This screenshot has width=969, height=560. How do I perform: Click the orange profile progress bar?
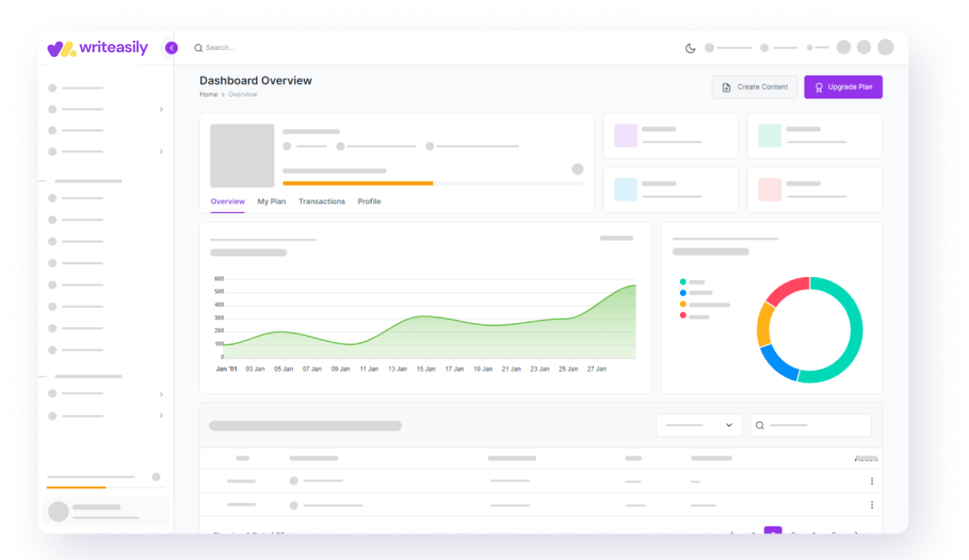click(x=358, y=183)
